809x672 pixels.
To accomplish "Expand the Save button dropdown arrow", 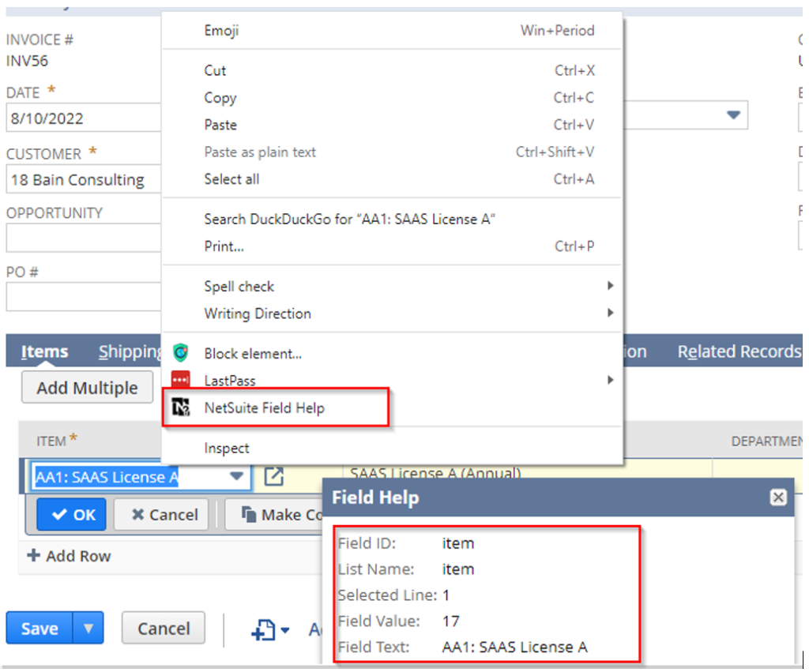I will pos(88,628).
